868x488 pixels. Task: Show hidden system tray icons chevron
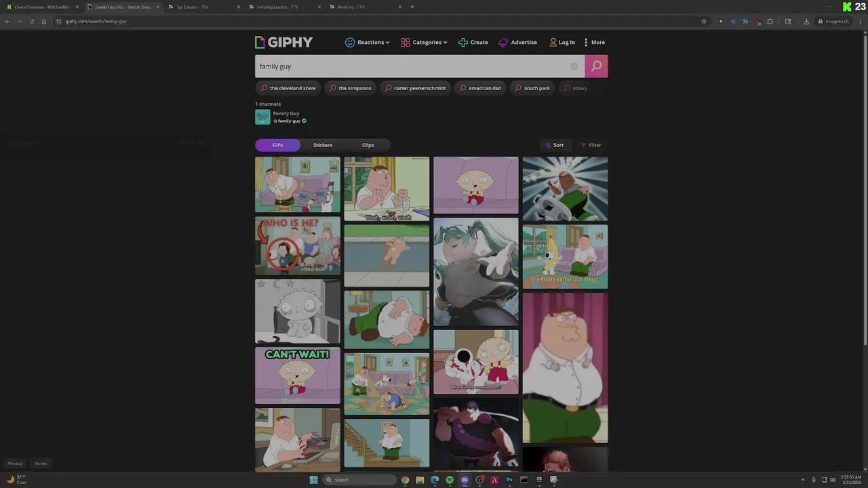coord(803,480)
